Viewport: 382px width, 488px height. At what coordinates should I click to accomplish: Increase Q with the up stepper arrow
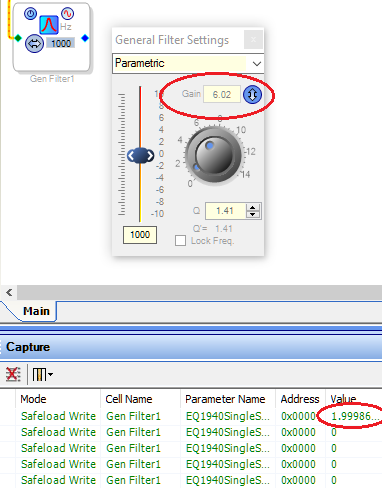pyautogui.click(x=253, y=207)
